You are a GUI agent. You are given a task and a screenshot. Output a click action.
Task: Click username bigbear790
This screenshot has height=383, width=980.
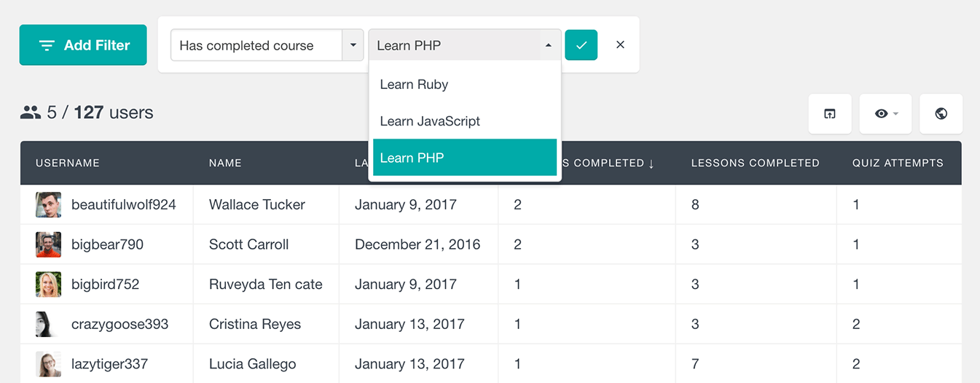tap(107, 244)
